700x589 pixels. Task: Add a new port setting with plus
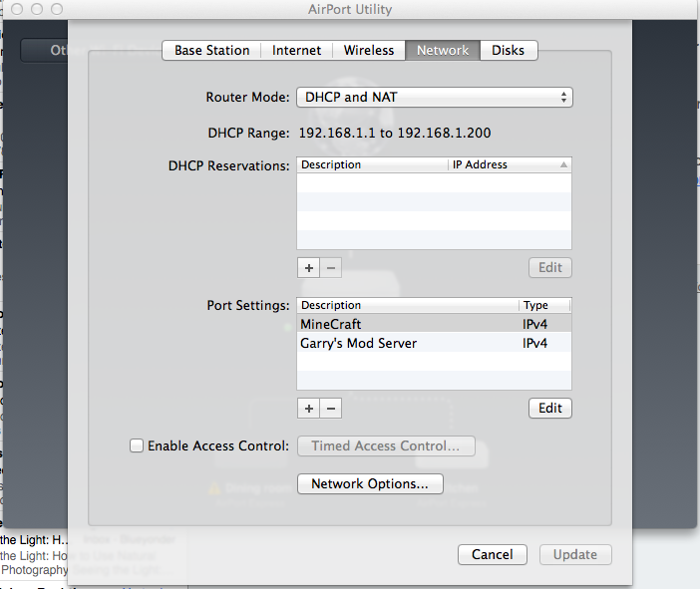(309, 409)
